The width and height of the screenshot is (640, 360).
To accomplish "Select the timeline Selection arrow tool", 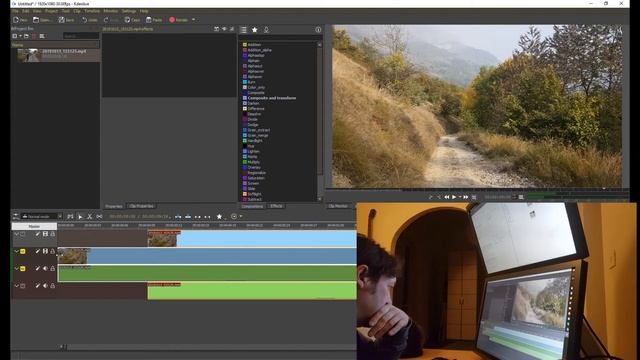I will [x=80, y=216].
